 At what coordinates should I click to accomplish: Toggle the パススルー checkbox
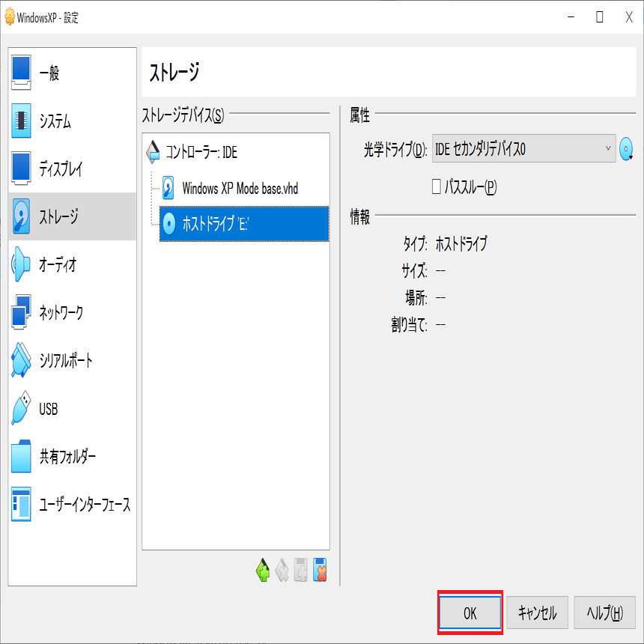tap(437, 186)
